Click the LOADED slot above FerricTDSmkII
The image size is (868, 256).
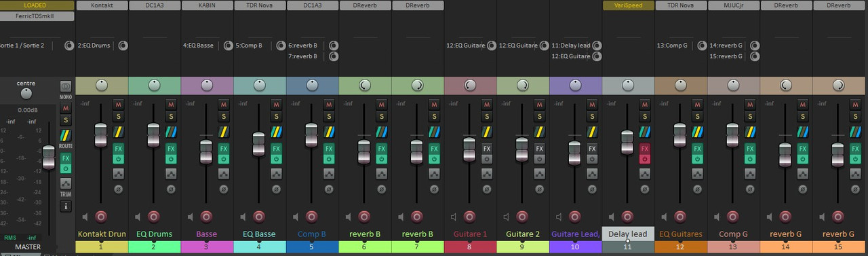(37, 5)
